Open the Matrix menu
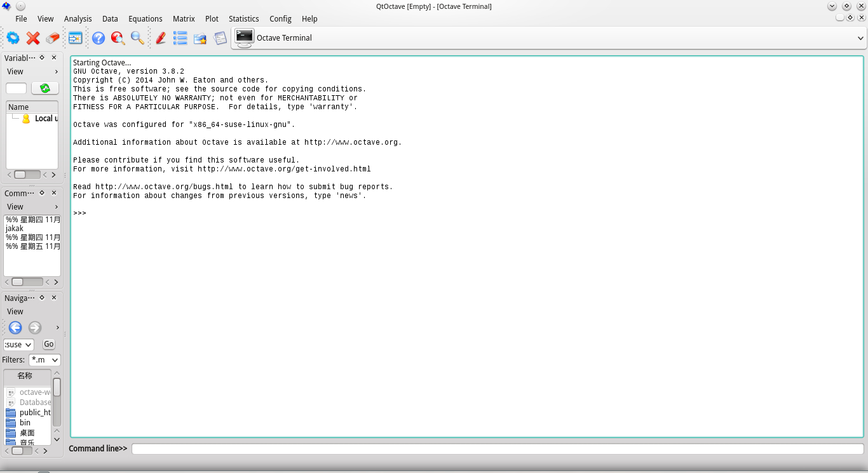The width and height of the screenshot is (868, 473). pyautogui.click(x=184, y=19)
